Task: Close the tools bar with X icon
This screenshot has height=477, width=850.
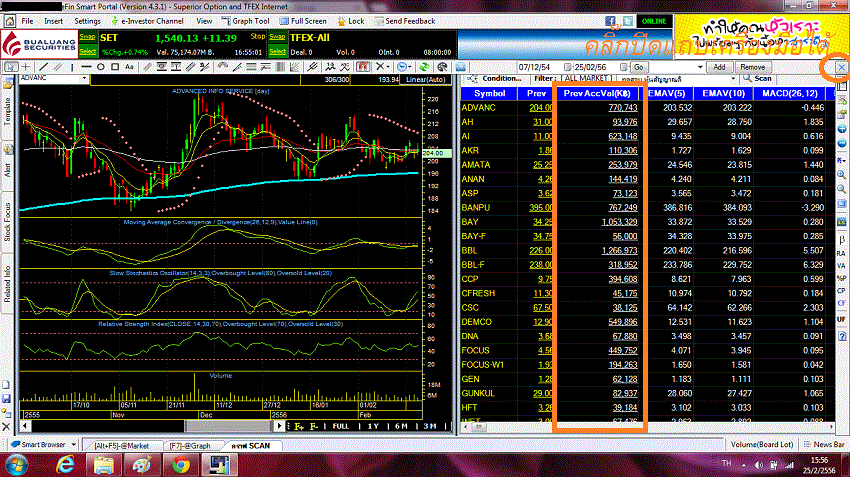Action: tap(841, 67)
